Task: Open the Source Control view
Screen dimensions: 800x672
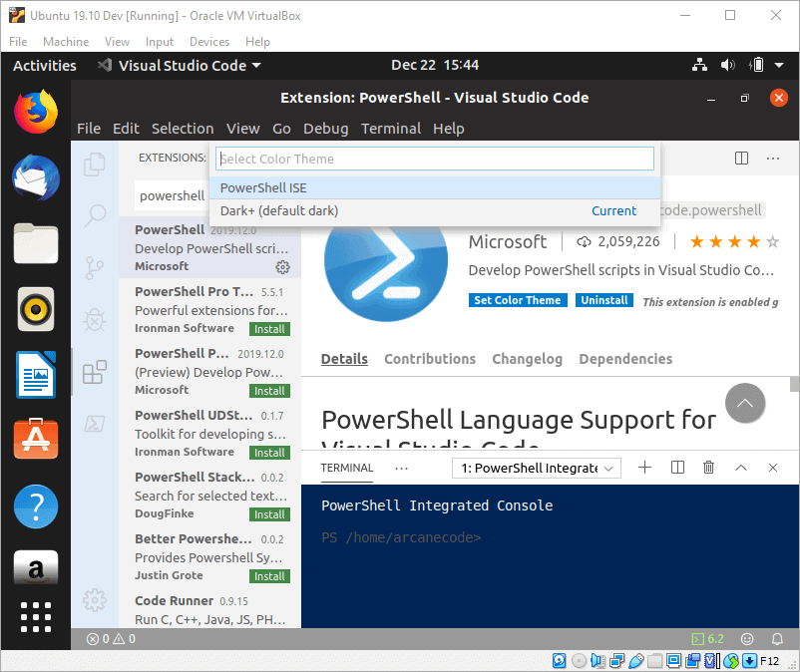Action: click(95, 268)
